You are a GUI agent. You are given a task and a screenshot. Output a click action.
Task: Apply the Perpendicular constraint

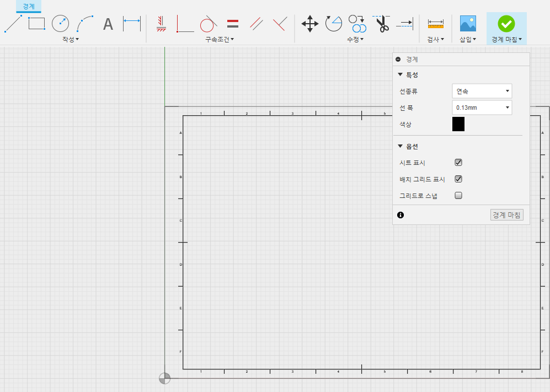coord(280,24)
